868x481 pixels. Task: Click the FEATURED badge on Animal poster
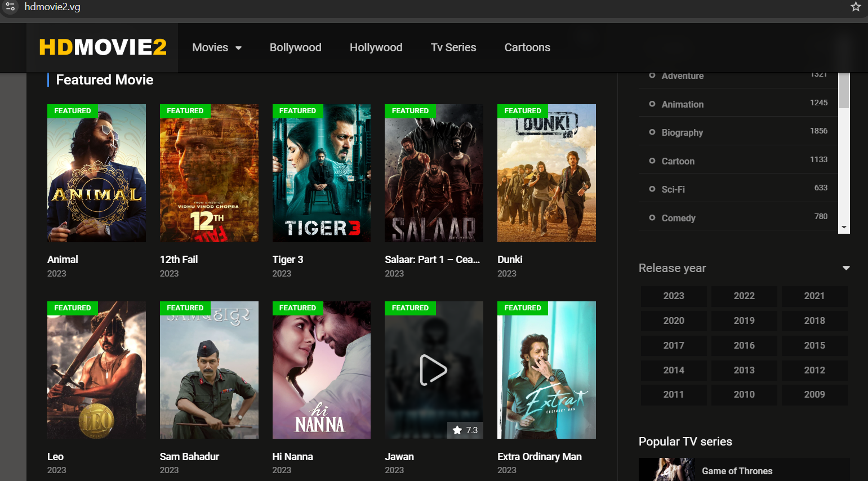coord(73,111)
